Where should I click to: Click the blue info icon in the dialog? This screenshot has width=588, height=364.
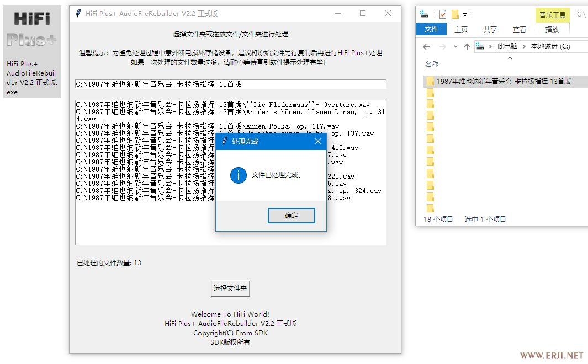click(x=238, y=175)
